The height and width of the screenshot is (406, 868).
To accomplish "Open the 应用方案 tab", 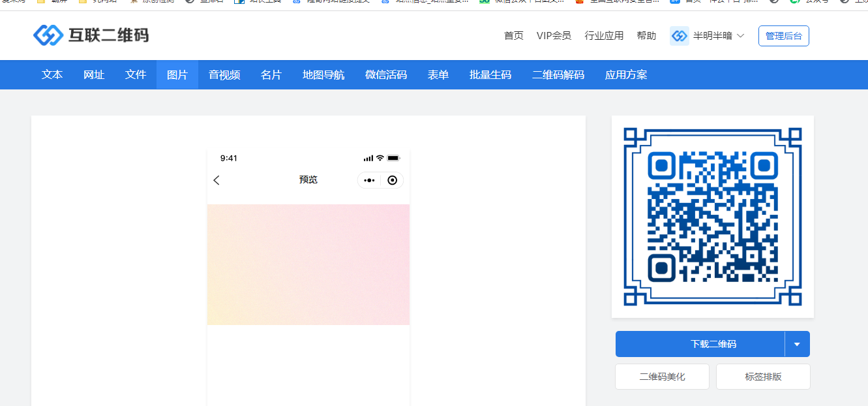I will [x=626, y=75].
